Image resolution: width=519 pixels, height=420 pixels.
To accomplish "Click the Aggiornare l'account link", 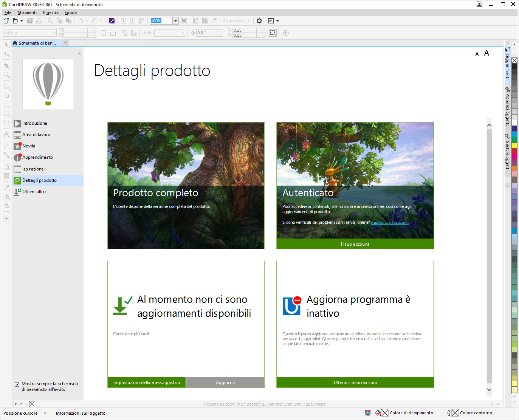I will tap(389, 223).
